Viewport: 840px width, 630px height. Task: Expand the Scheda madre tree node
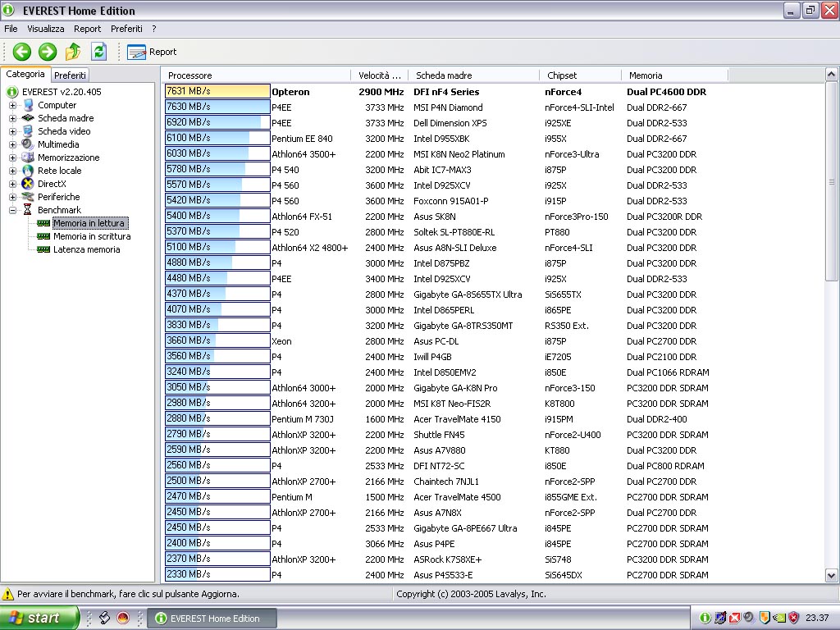click(x=13, y=118)
